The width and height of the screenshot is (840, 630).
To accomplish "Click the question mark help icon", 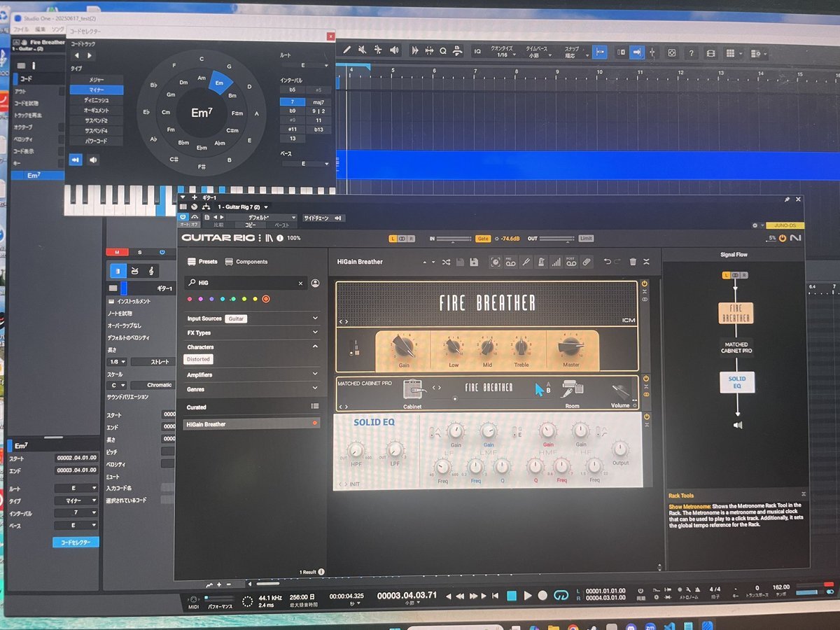I will [692, 53].
